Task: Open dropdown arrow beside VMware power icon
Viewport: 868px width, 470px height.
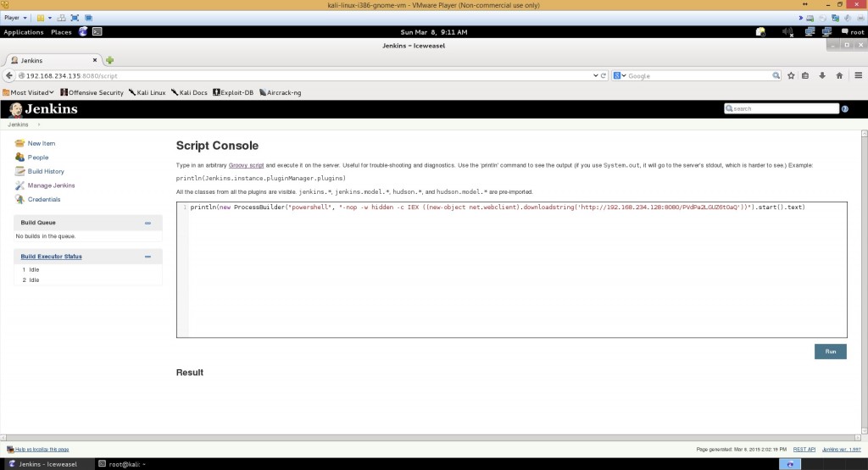Action: [x=50, y=18]
